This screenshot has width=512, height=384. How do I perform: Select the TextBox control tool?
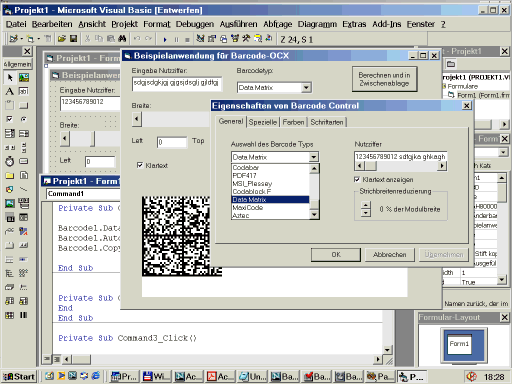pyautogui.click(x=24, y=91)
